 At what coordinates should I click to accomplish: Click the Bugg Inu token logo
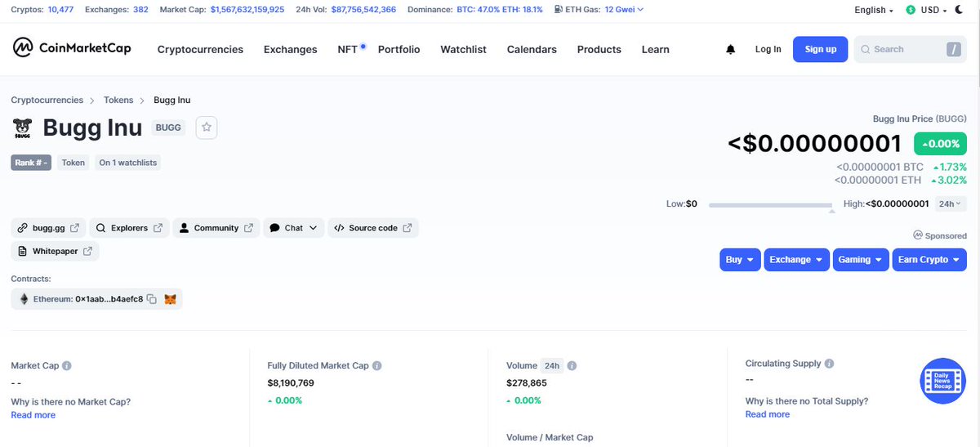pyautogui.click(x=22, y=127)
